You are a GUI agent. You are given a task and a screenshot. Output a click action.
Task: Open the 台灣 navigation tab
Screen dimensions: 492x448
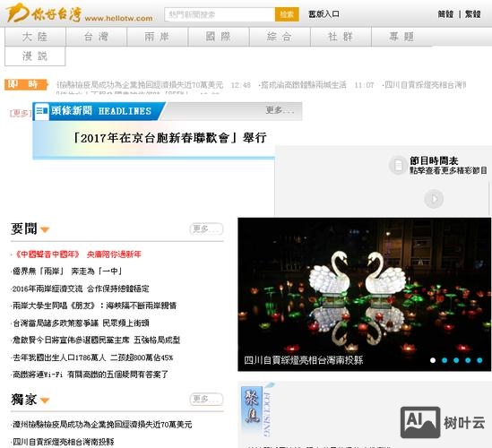point(96,37)
